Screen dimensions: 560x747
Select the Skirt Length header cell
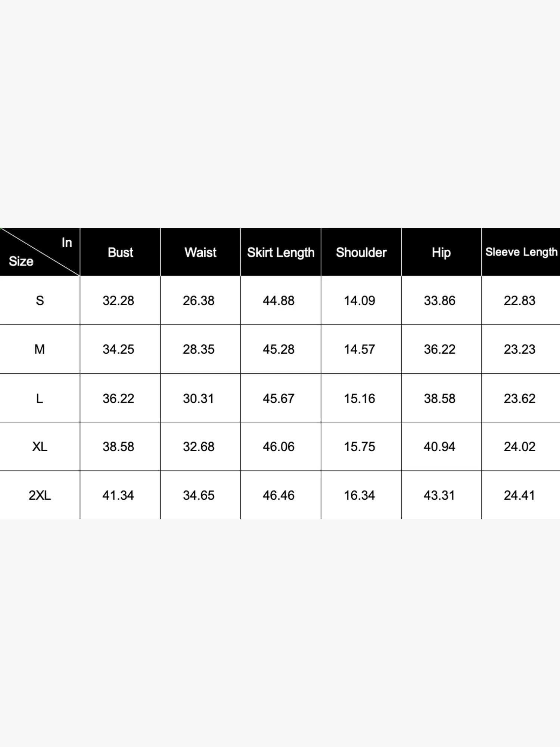click(281, 252)
